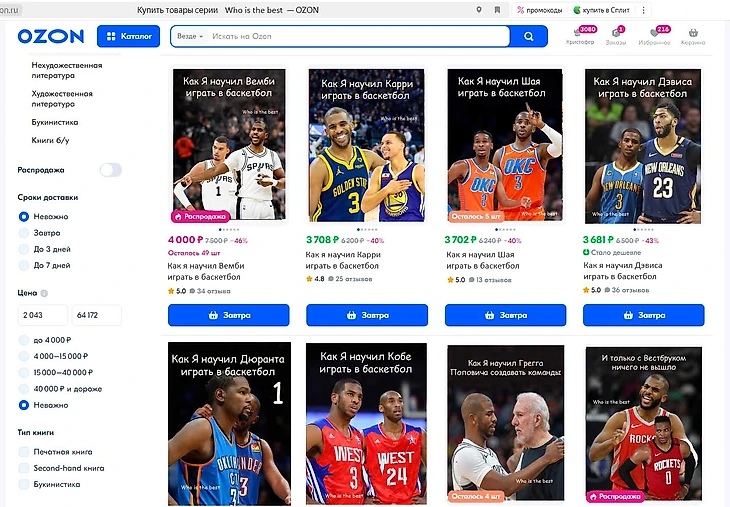Screen dimensions: 730x507
Task: Open the Букинистика category
Action: (55, 122)
